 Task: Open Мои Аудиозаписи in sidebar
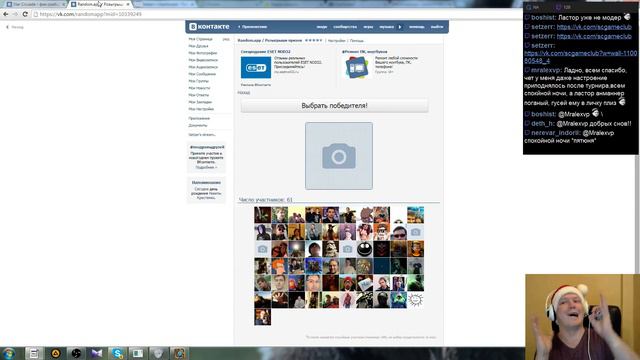pos(203,67)
